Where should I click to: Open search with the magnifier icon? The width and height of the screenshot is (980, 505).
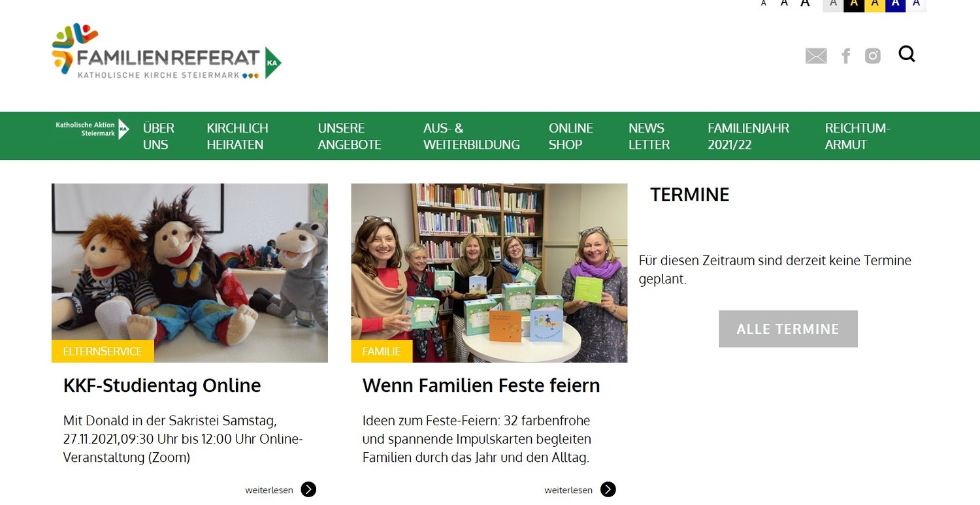click(x=907, y=54)
